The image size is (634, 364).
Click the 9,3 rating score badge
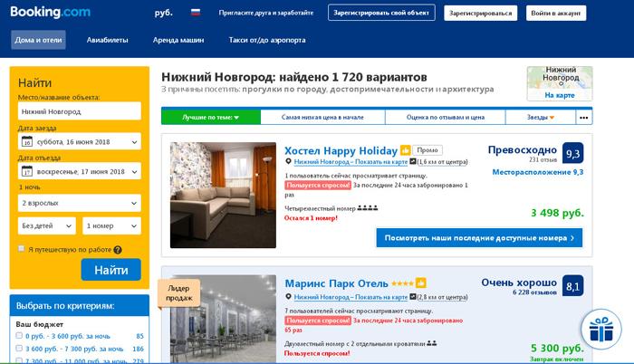click(572, 153)
